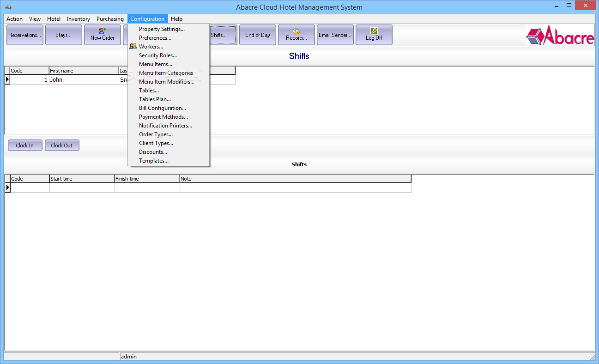Image resolution: width=599 pixels, height=364 pixels.
Task: Open the Help menu
Action: pyautogui.click(x=176, y=19)
